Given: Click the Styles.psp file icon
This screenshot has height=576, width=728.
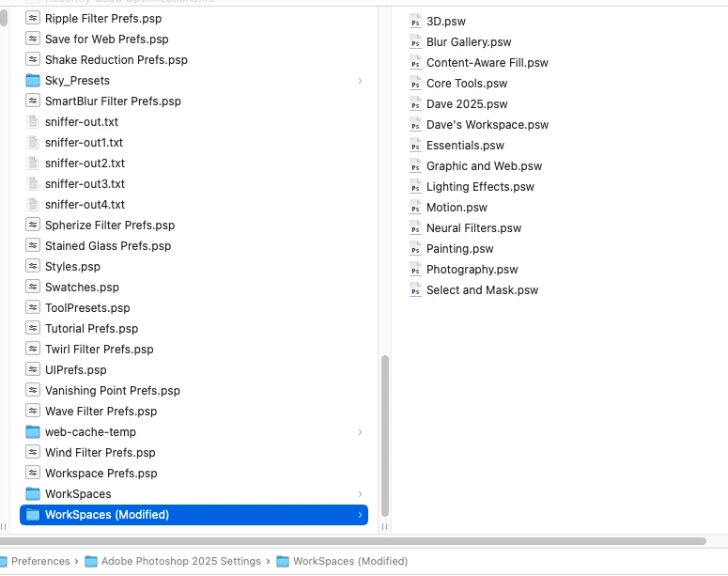Looking at the screenshot, I should [33, 267].
